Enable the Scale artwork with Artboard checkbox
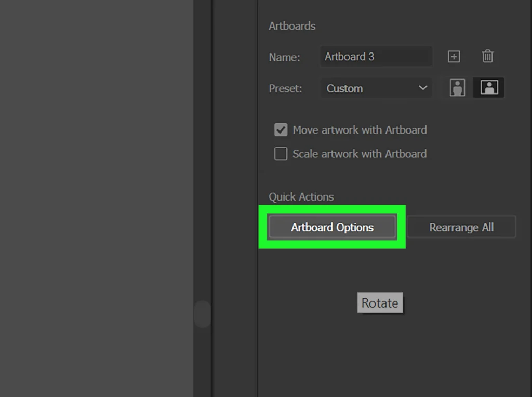 coord(281,154)
